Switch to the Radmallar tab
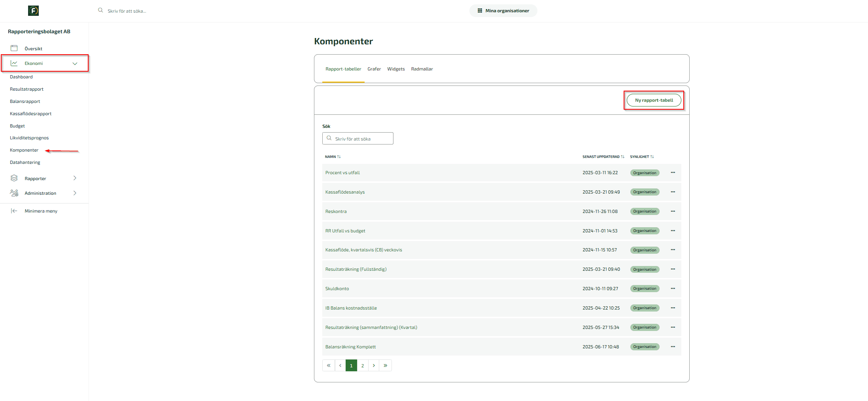868x401 pixels. point(422,69)
